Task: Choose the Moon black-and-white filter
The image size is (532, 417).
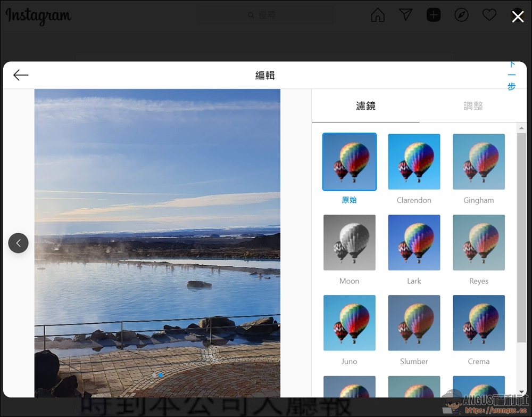Action: pyautogui.click(x=350, y=242)
